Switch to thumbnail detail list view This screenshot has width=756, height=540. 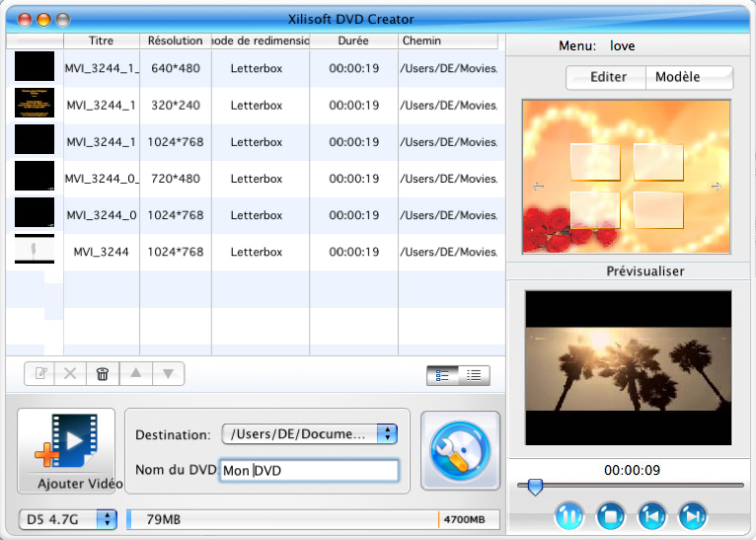pos(442,375)
